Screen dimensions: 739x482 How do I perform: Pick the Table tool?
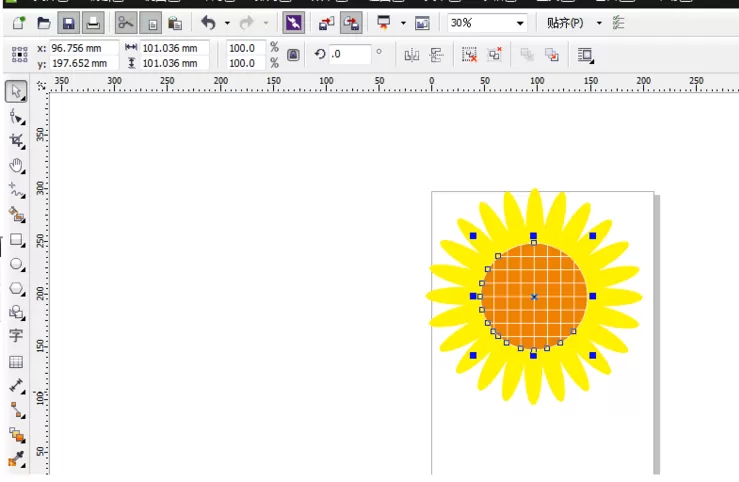click(16, 362)
